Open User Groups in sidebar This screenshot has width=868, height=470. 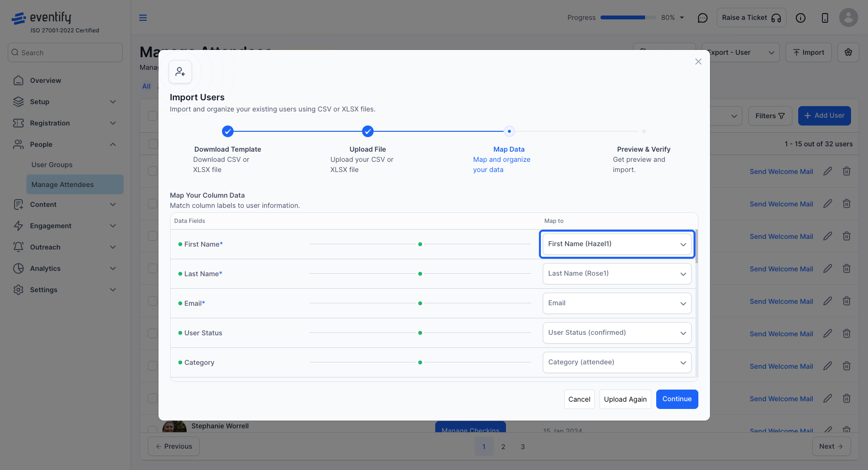[x=52, y=165]
